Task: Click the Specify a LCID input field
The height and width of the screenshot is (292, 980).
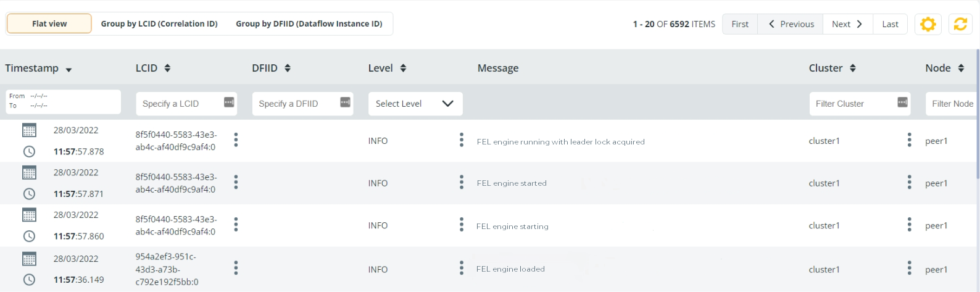Action: (179, 104)
